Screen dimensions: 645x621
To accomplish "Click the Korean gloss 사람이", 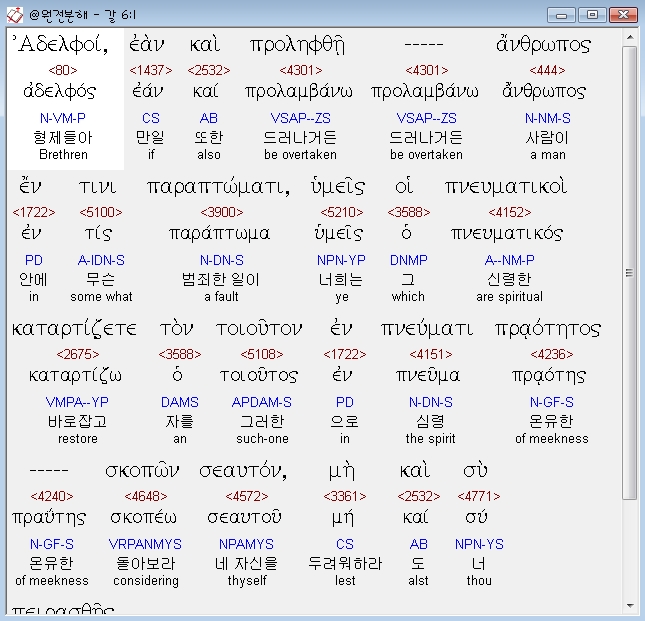I will (x=548, y=137).
